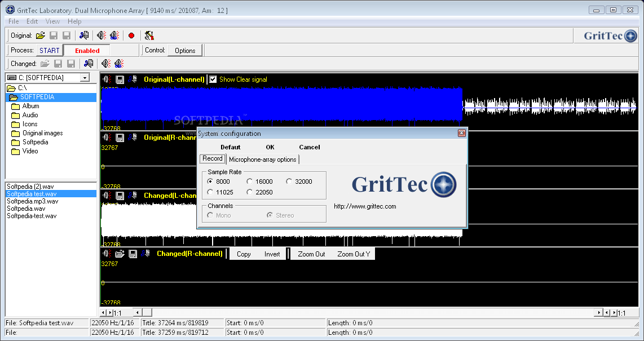
Task: Stop Original playback using crossed speaker icon
Action: 114,35
